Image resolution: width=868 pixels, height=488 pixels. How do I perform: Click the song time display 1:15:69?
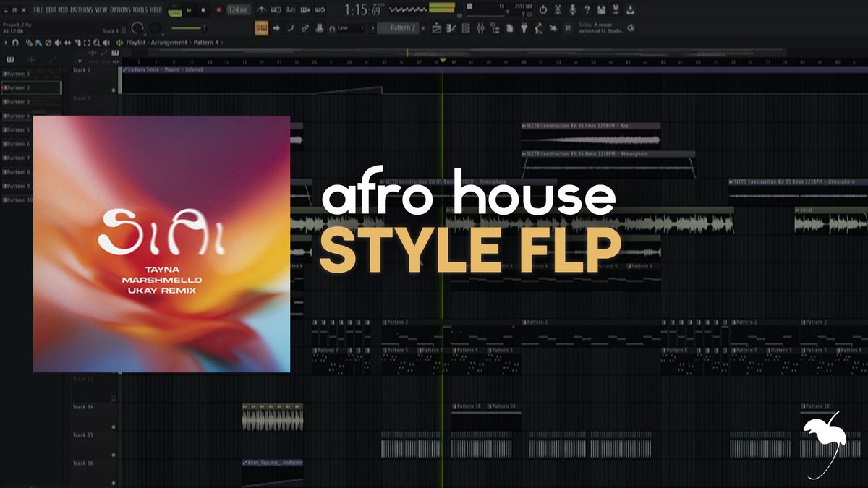(363, 10)
